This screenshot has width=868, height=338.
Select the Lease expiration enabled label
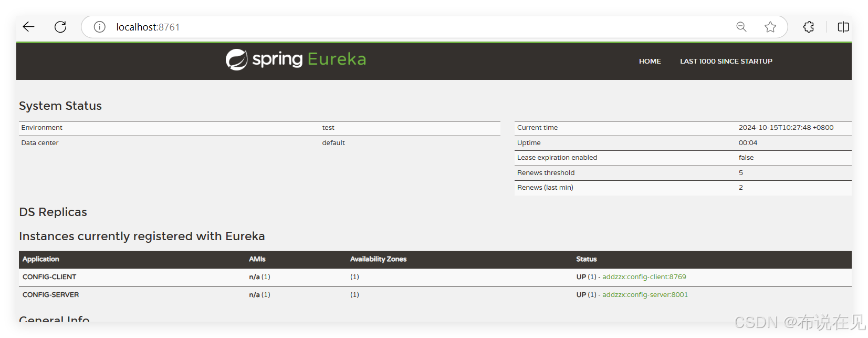coord(557,158)
